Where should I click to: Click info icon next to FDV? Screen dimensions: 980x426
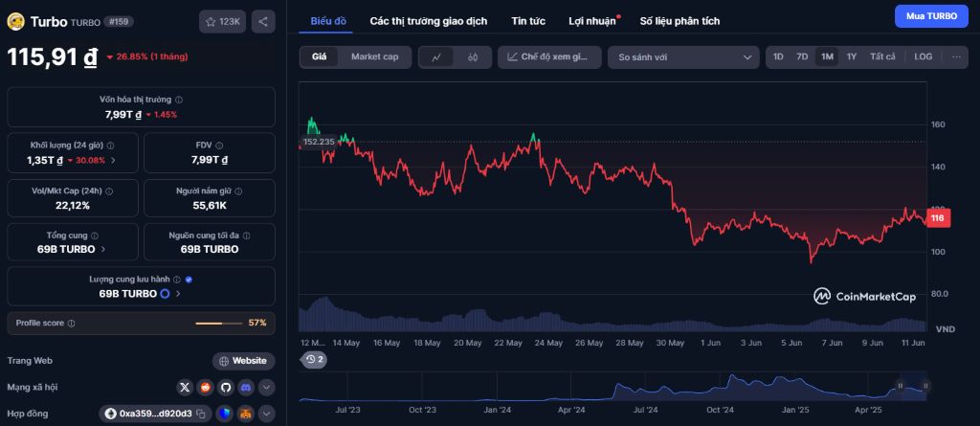coord(219,146)
